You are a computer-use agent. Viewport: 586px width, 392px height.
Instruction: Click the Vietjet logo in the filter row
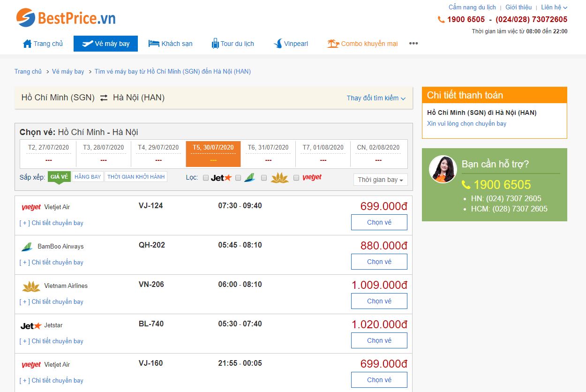coord(312,177)
